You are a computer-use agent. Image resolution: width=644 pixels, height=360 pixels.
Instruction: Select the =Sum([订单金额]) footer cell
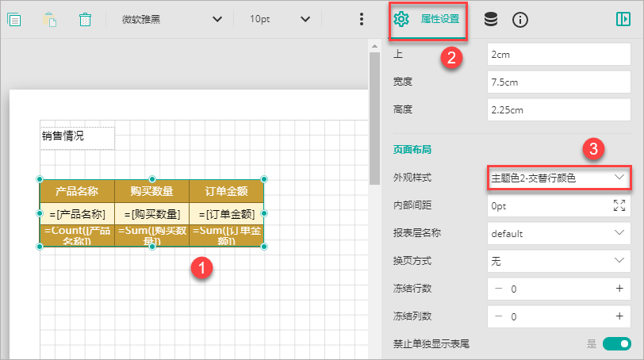[x=226, y=236]
